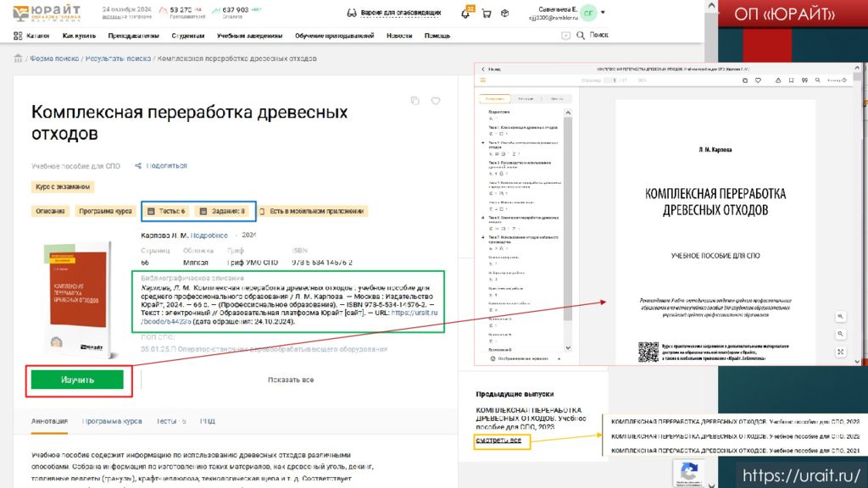Click the reader quote icon

pos(804,80)
